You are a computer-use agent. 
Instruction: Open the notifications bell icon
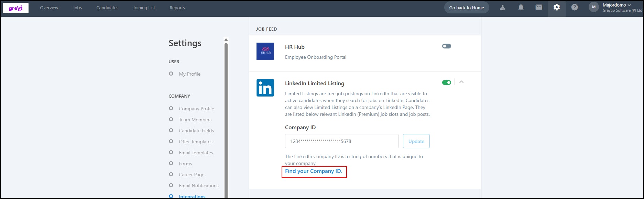521,8
